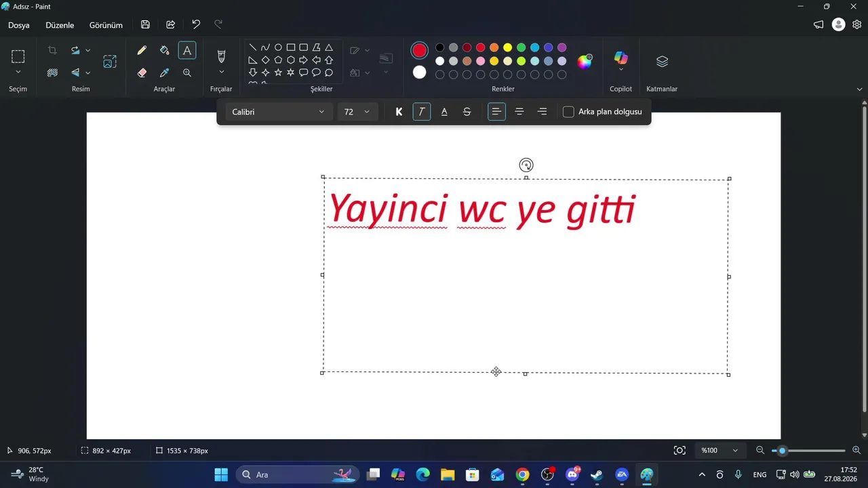Screen dimensions: 868x488
Task: Click the zoom out minus button
Action: click(x=760, y=450)
